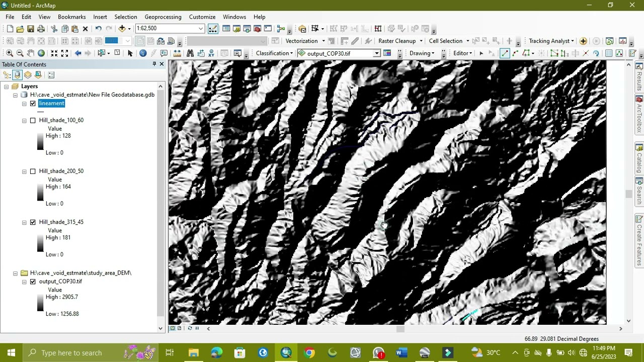Enable the Hill_shade_100_60 layer
Screen dimensions: 644x362
tap(33, 121)
